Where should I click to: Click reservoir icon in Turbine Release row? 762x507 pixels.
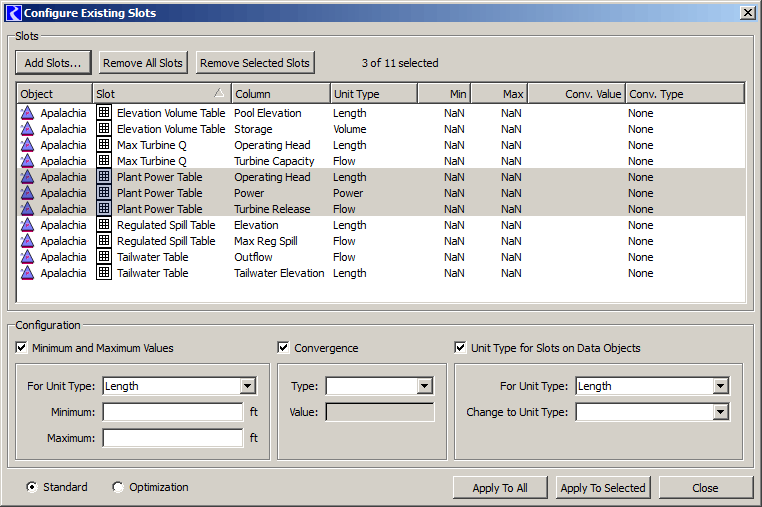[x=27, y=209]
